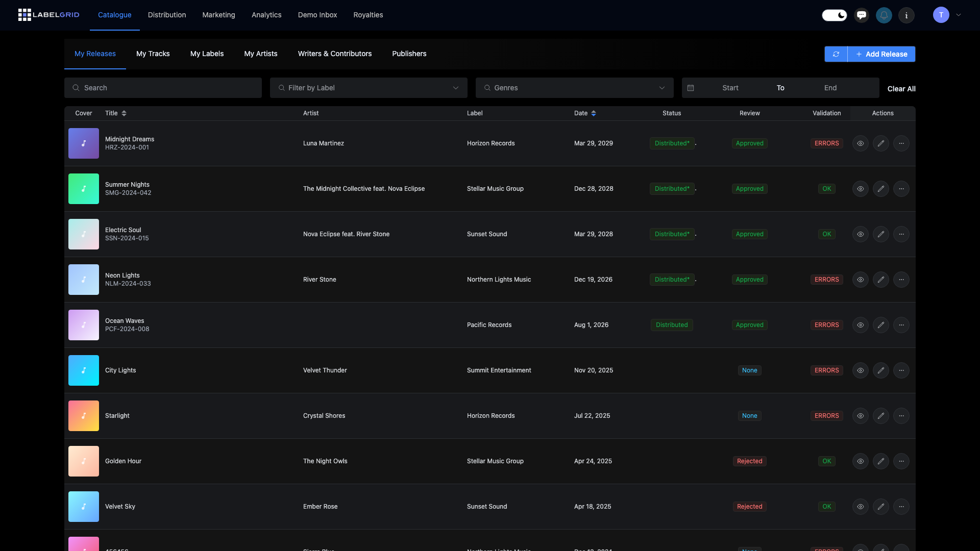
Task: Open more options for Summer Nights
Action: (901, 189)
